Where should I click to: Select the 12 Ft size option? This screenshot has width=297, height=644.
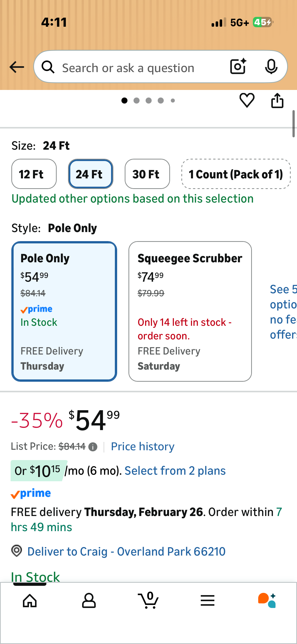34,174
